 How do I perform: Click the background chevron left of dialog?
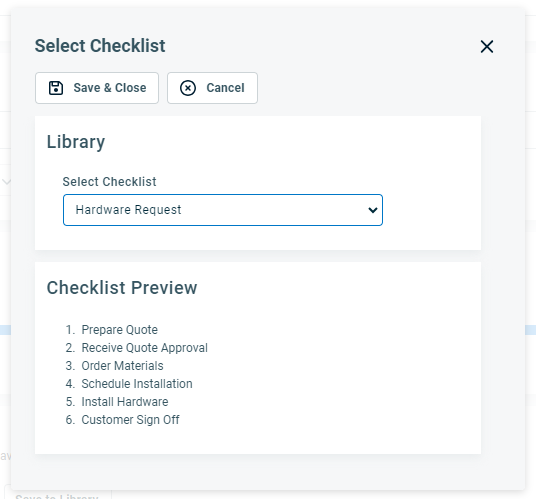pos(6,181)
